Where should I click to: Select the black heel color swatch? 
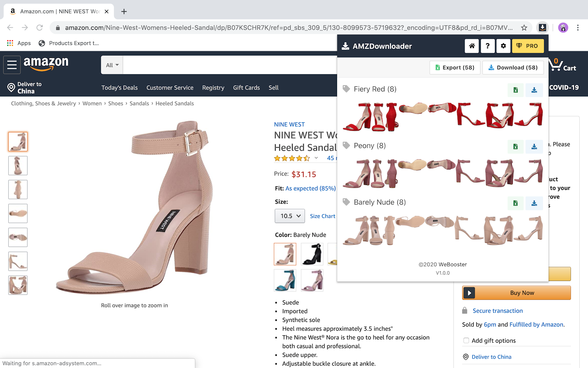(312, 254)
